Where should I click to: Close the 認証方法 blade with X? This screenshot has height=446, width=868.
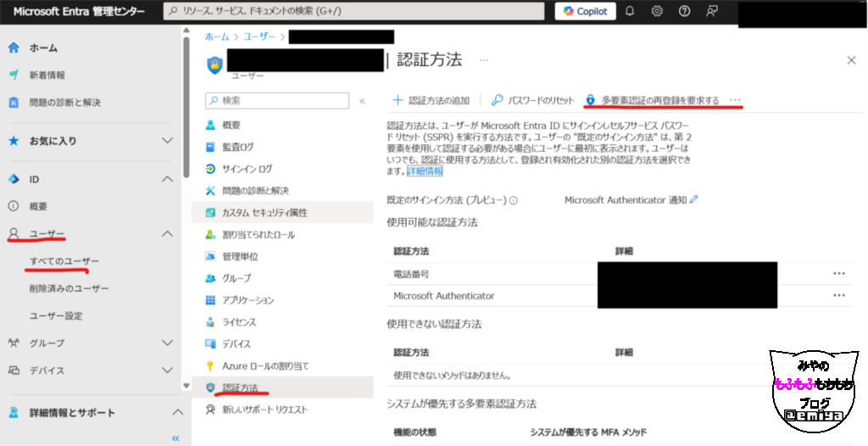point(851,60)
